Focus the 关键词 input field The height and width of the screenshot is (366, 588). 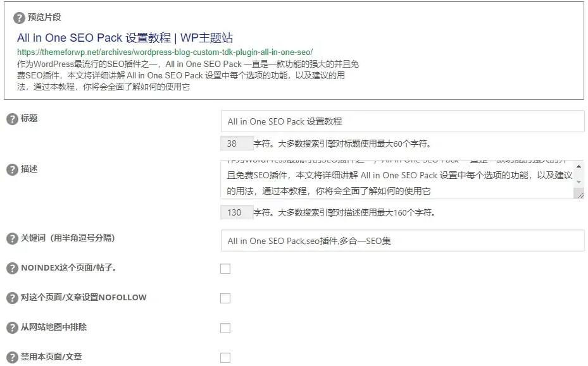(403, 240)
